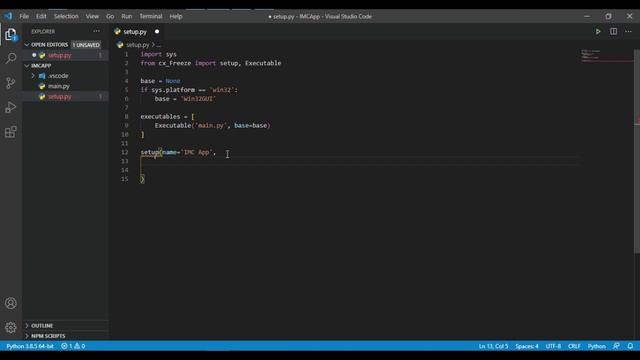Open Explorer views and more actions ellipsis
The image size is (640, 360).
[96, 31]
